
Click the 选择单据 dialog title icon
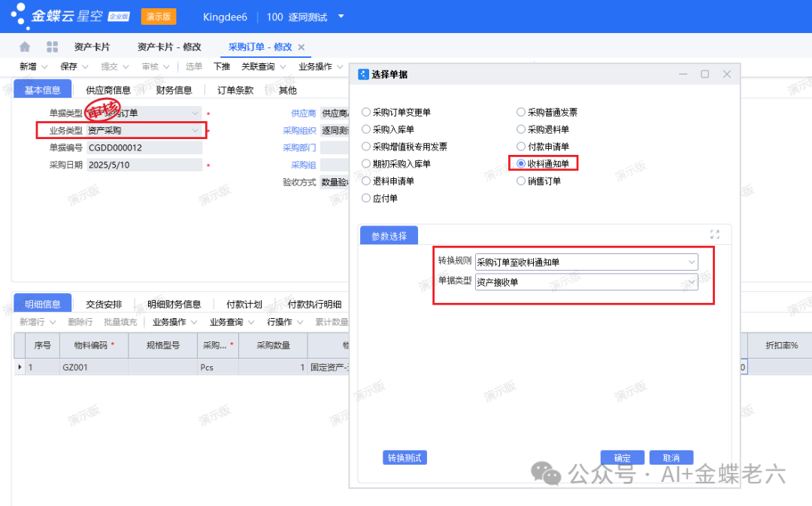click(x=363, y=74)
